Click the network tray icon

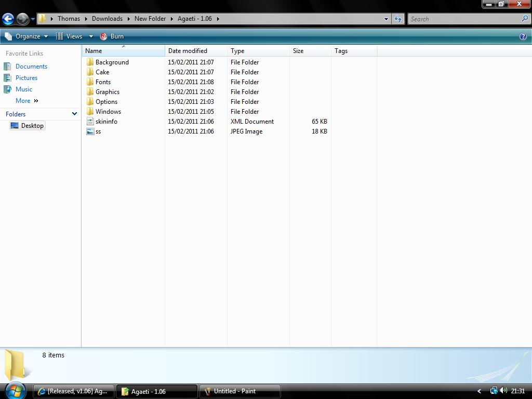click(494, 391)
